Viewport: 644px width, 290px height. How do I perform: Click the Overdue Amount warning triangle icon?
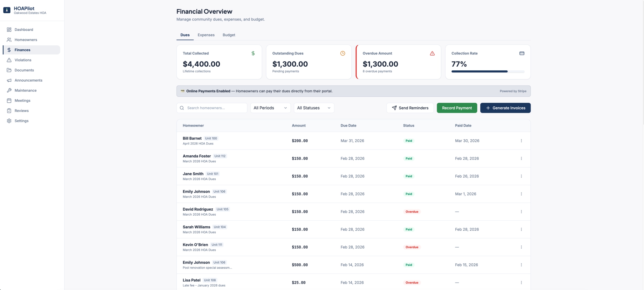pos(432,53)
